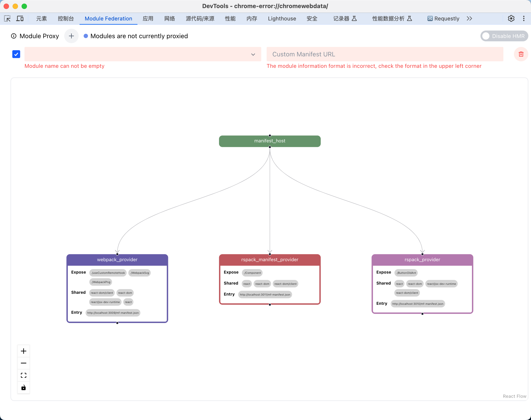Click the fit view icon

click(x=24, y=376)
